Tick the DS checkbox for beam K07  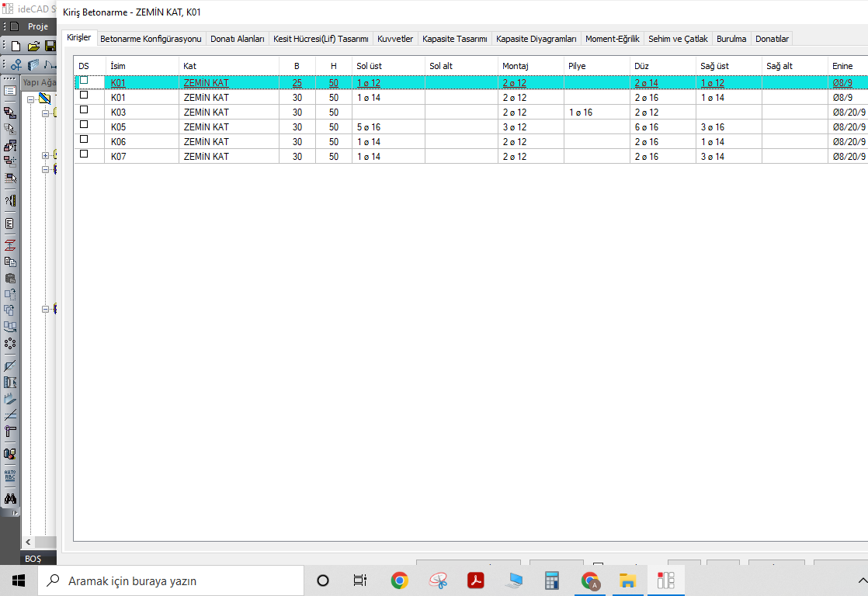pyautogui.click(x=84, y=154)
